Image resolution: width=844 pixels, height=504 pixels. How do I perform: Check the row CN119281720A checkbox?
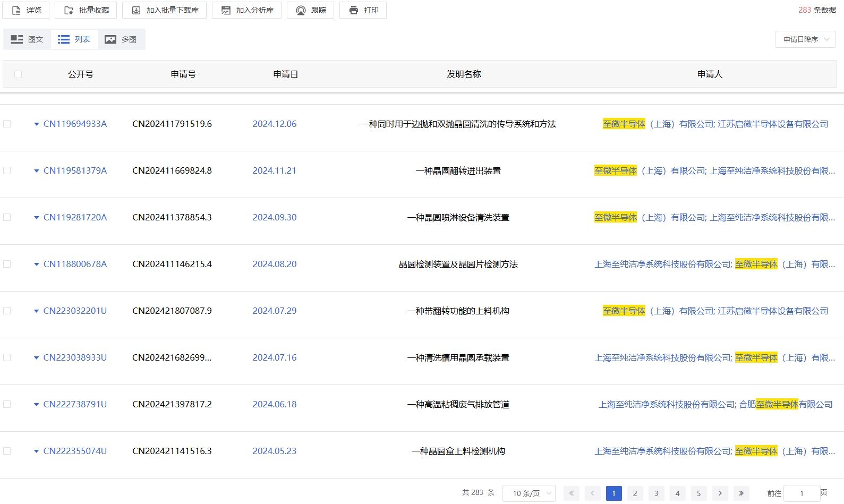click(x=7, y=217)
